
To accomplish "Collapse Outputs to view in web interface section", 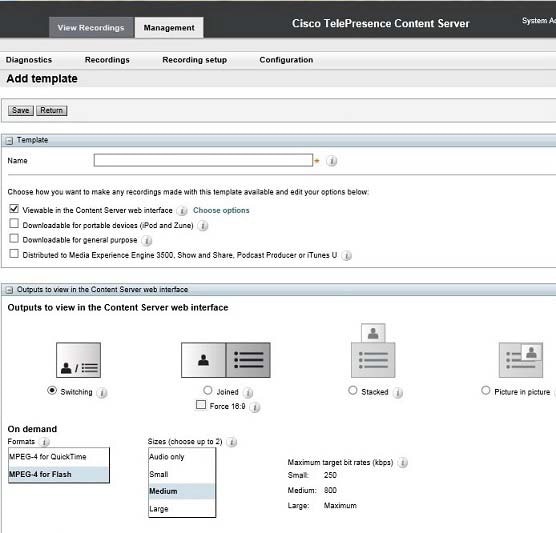I will tap(9, 290).
